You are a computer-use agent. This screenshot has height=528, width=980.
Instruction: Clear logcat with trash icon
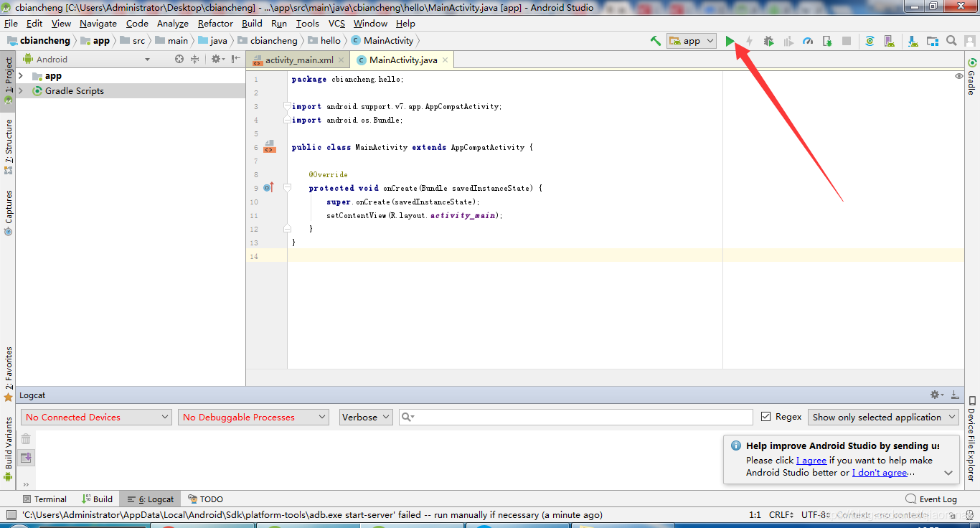click(x=26, y=439)
